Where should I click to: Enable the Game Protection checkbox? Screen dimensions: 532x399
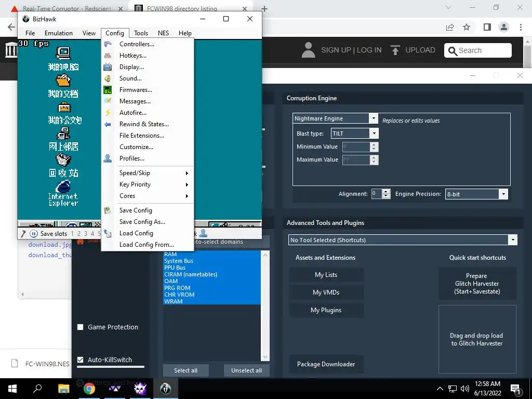pos(81,327)
